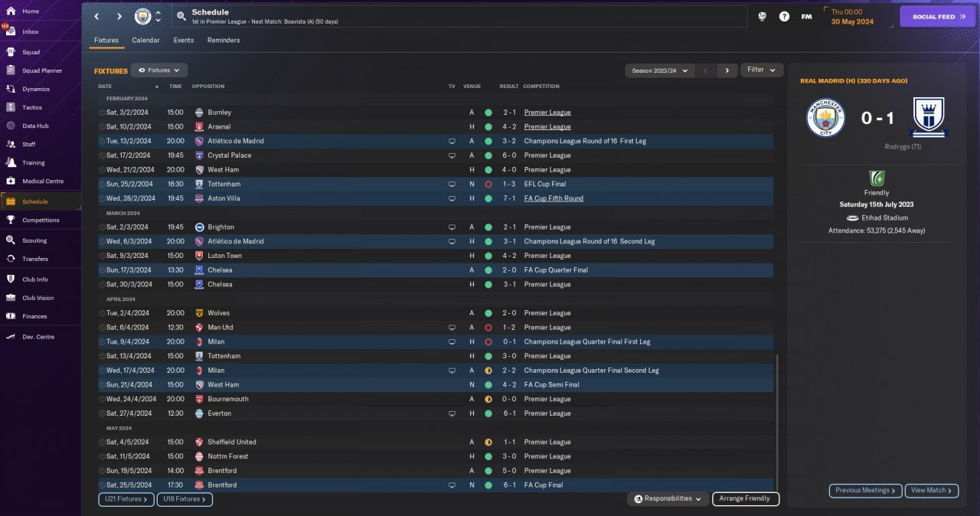Open the Club Vision icon
Viewport: 980px width, 516px height.
pos(11,298)
